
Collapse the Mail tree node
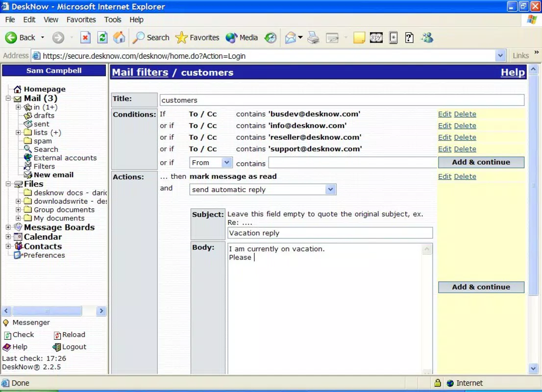[8, 98]
